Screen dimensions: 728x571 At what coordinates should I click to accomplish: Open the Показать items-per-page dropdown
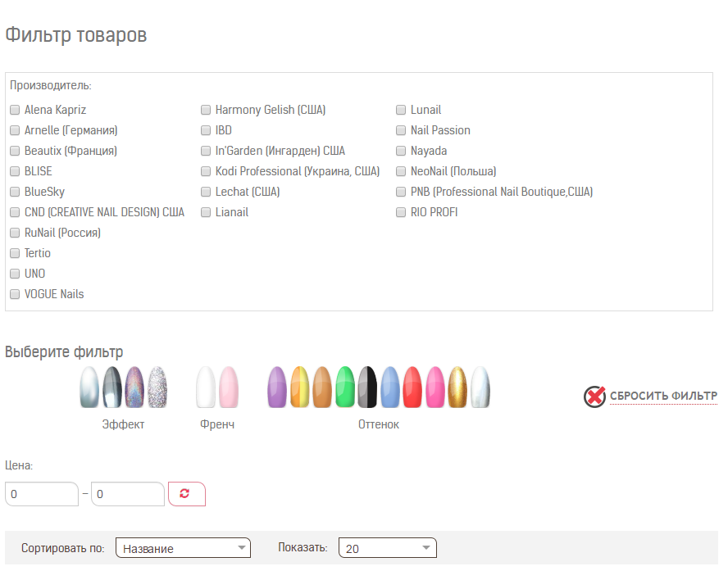388,548
